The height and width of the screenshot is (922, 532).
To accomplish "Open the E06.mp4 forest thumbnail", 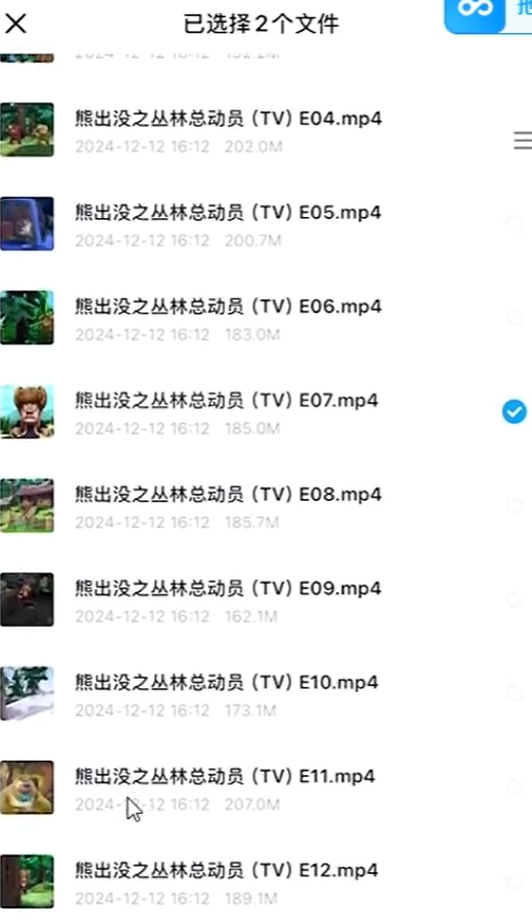I will pos(27,318).
